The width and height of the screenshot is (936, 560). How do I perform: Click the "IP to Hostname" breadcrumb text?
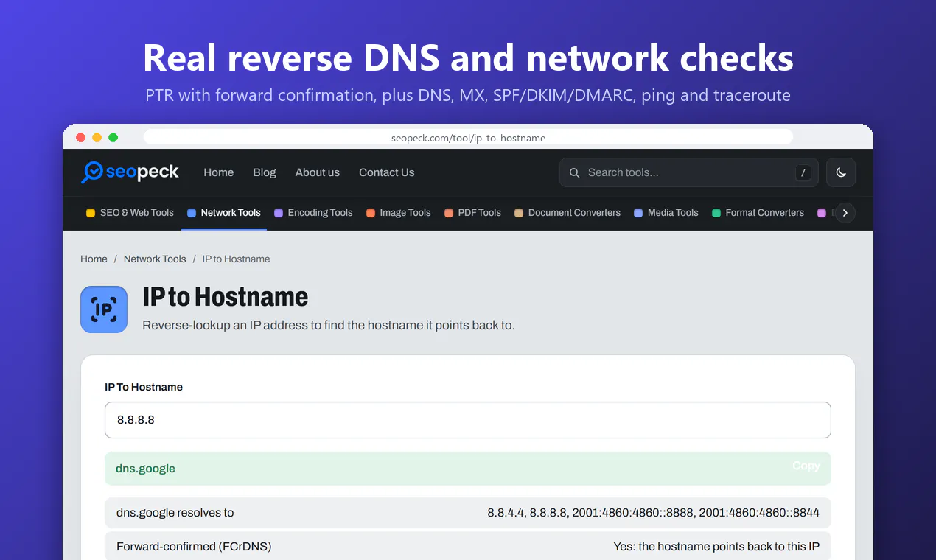pyautogui.click(x=236, y=259)
